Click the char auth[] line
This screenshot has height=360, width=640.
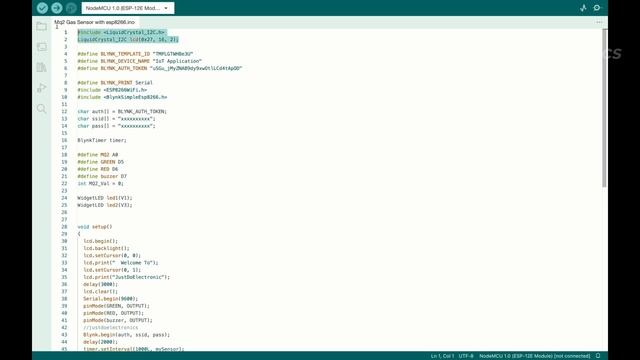pyautogui.click(x=122, y=111)
